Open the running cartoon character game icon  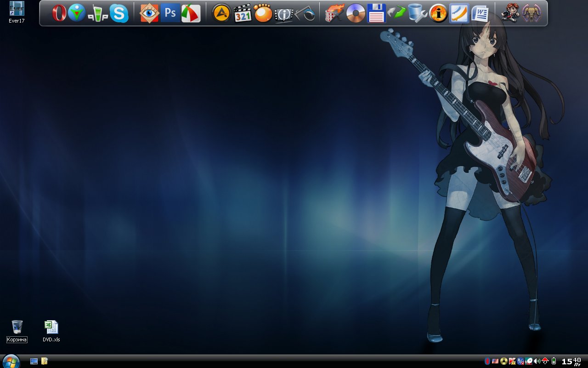pyautogui.click(x=510, y=13)
